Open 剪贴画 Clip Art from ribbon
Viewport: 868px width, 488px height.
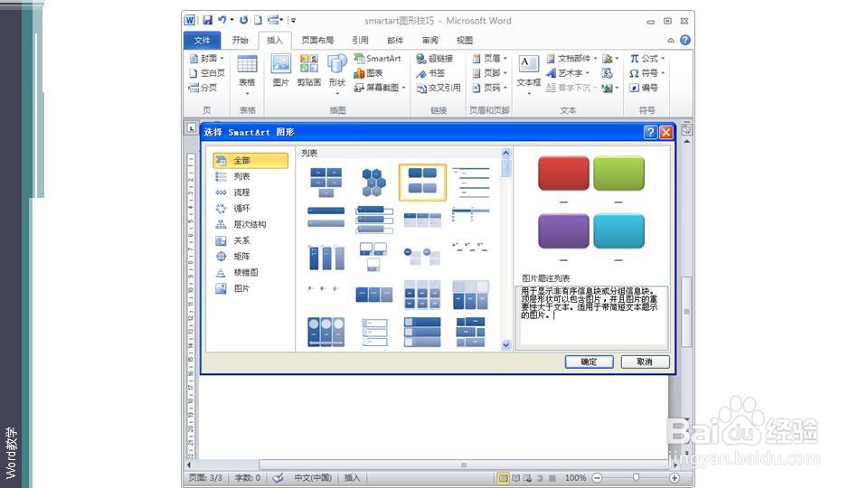click(x=309, y=70)
